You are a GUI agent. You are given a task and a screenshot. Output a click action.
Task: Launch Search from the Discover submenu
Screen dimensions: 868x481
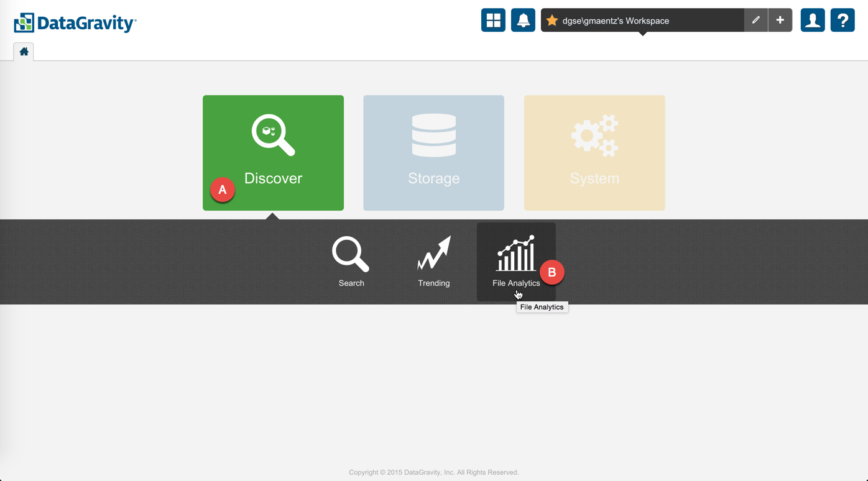(x=351, y=262)
